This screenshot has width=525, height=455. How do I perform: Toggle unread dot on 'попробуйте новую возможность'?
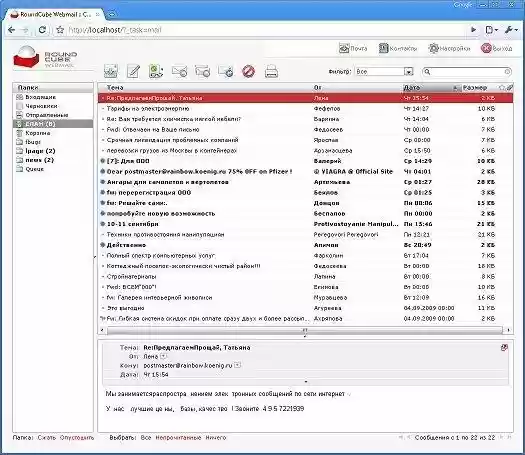click(x=103, y=213)
